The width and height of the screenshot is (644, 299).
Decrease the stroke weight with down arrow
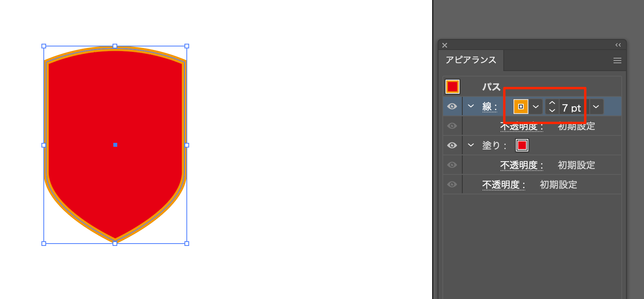pos(552,110)
